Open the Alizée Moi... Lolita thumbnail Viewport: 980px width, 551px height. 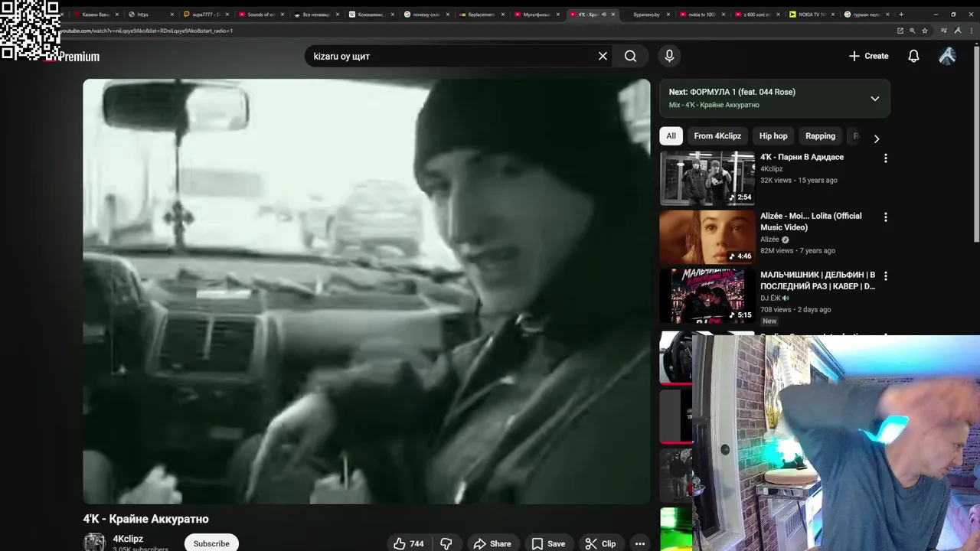tap(707, 237)
